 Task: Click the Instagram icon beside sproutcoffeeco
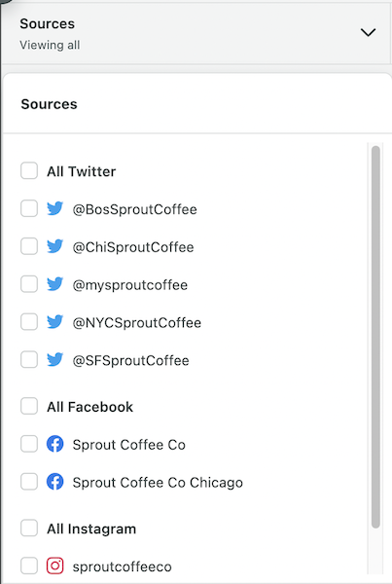55,566
